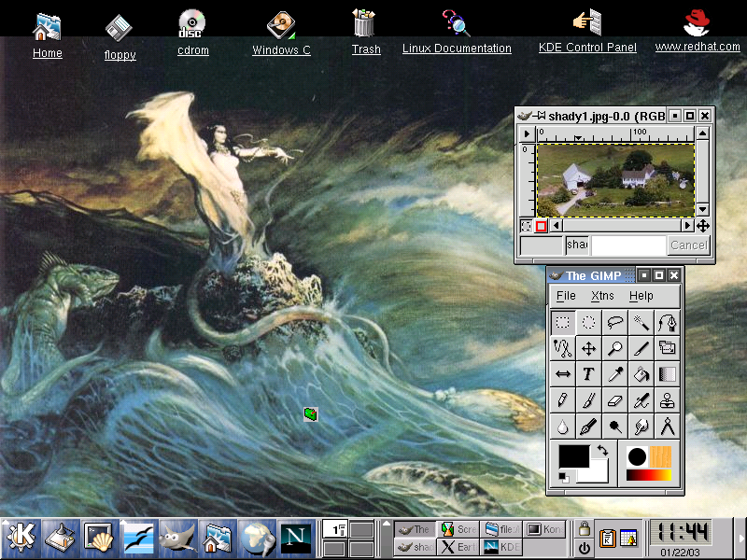Hide panel using right edge arrow
This screenshot has height=560, width=747.
[x=741, y=539]
